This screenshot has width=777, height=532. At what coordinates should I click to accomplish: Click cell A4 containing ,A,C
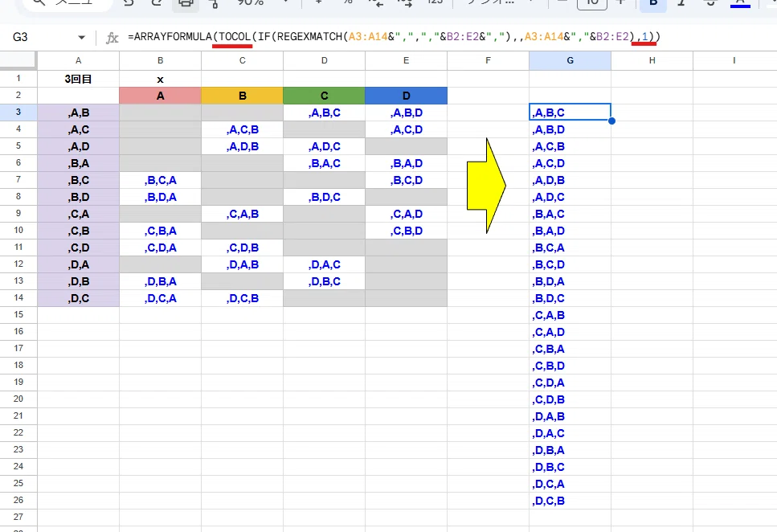click(78, 129)
